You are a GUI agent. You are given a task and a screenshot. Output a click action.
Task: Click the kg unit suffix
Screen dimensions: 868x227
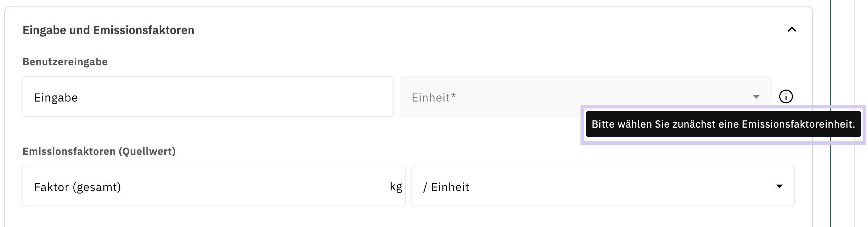tap(396, 187)
